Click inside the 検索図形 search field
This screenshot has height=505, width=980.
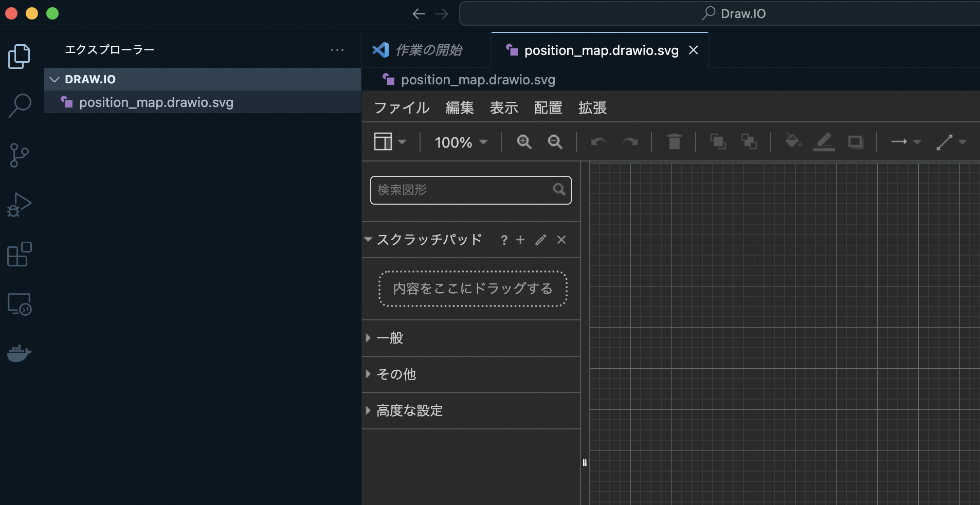463,190
